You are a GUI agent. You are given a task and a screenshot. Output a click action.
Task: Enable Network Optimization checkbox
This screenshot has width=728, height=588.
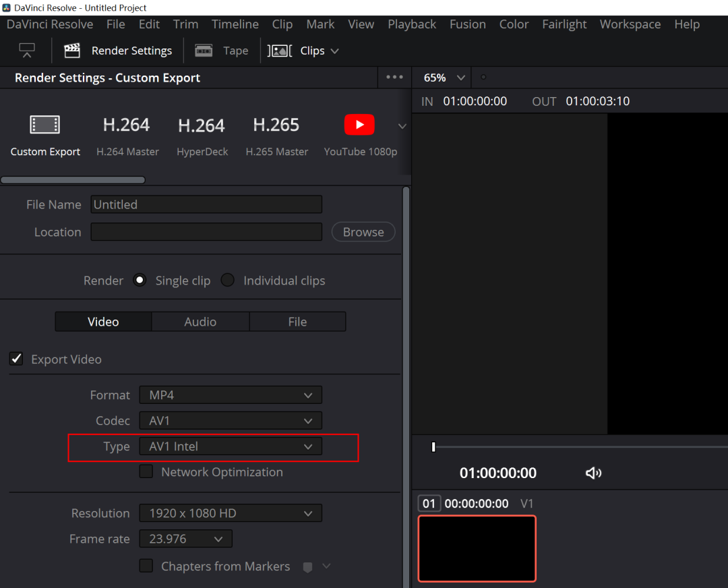point(146,471)
